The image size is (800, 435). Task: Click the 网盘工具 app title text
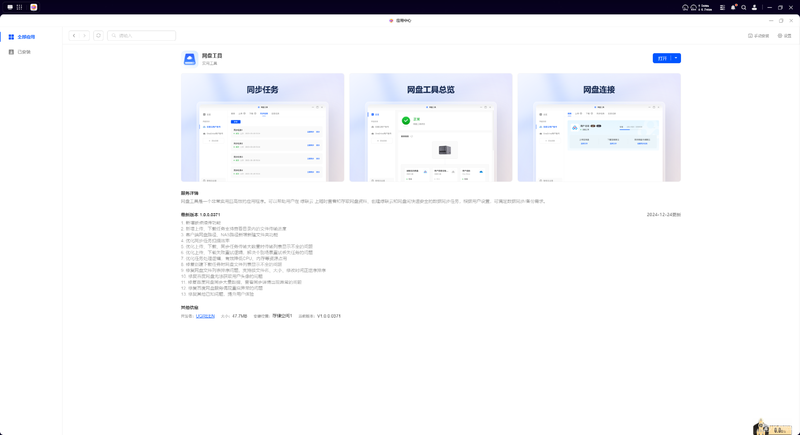pyautogui.click(x=212, y=56)
